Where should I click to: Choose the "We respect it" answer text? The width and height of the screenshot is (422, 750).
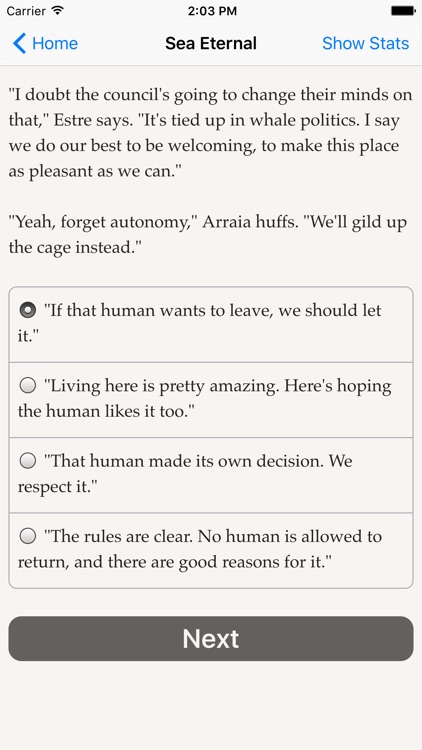coord(211,475)
